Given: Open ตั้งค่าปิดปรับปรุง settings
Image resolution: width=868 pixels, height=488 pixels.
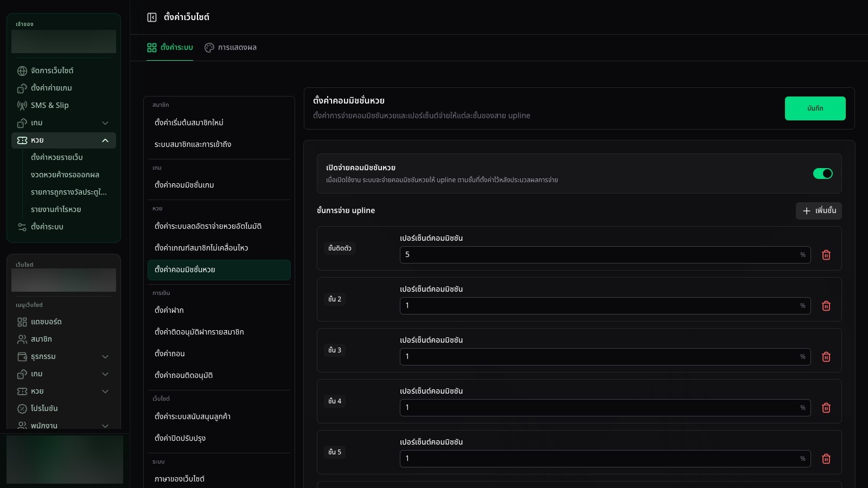Looking at the screenshot, I should [219, 438].
